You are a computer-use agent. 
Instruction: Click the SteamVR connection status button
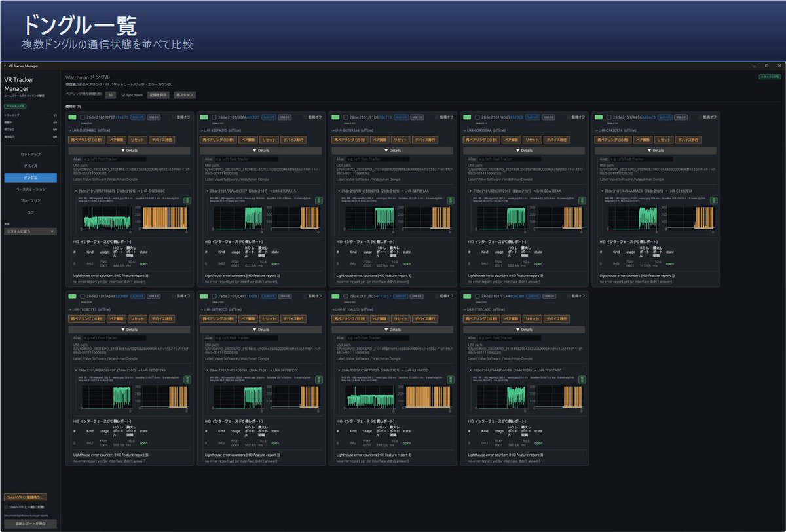pyautogui.click(x=26, y=497)
